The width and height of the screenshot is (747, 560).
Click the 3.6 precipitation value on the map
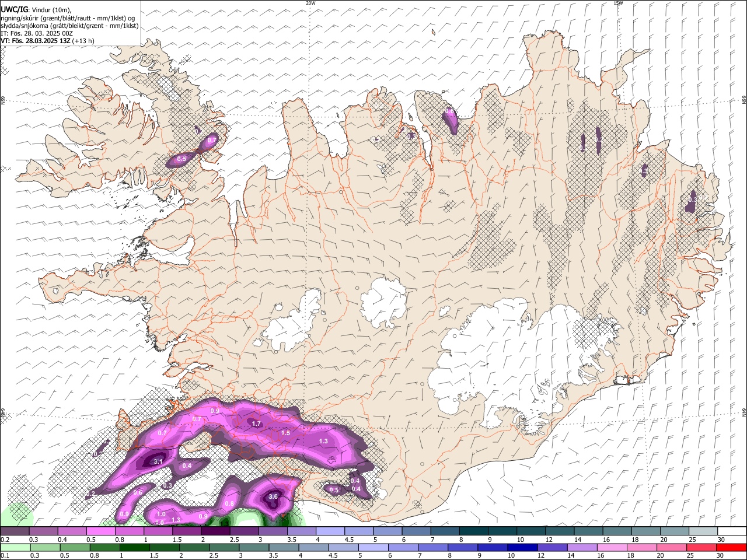coord(273,497)
